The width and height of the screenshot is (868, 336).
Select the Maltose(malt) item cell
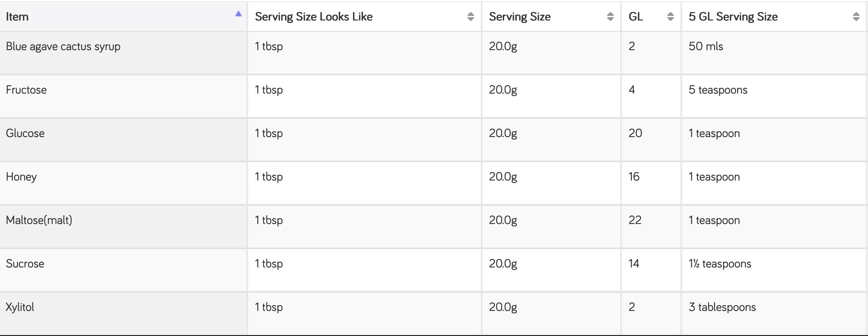pos(39,220)
